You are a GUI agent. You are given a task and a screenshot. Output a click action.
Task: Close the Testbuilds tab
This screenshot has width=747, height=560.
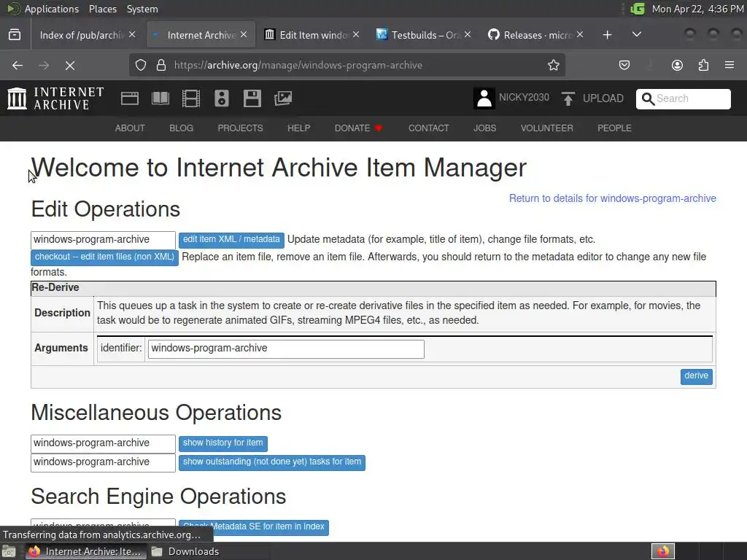click(x=468, y=35)
